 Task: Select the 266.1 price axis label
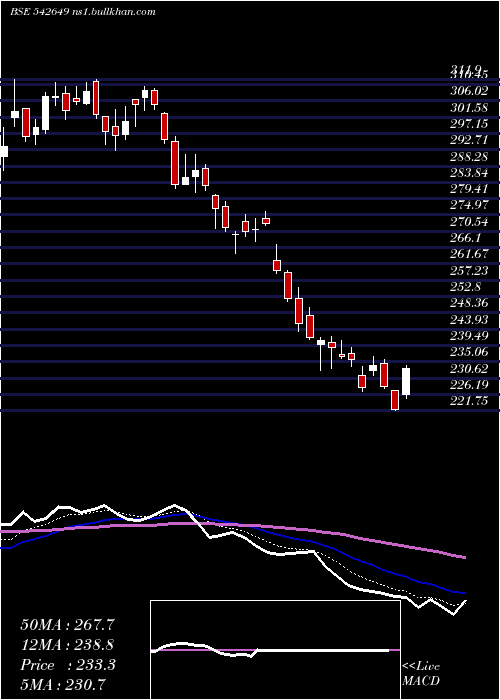pyautogui.click(x=465, y=238)
